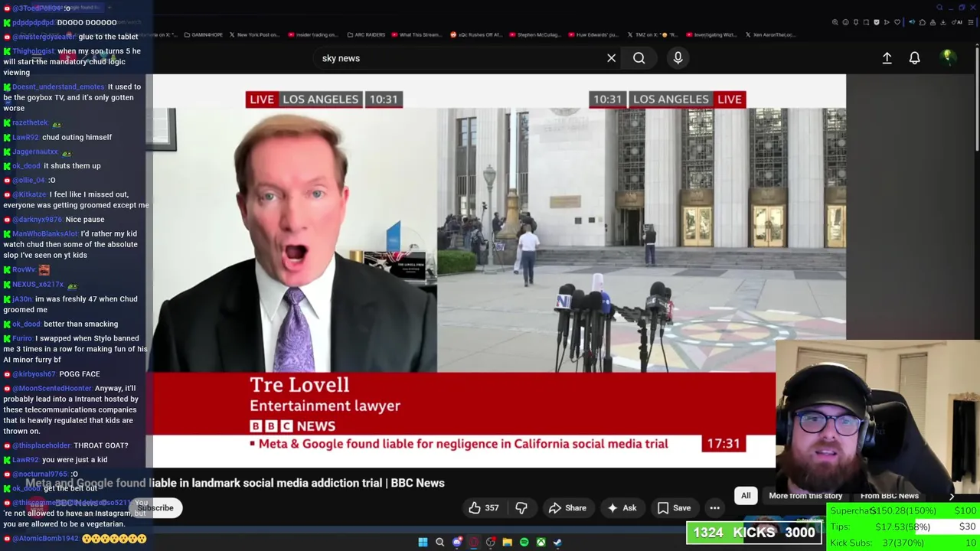Open the ARC RAIDERS bookmark folder
Screen dimensions: 980x551
(366, 34)
